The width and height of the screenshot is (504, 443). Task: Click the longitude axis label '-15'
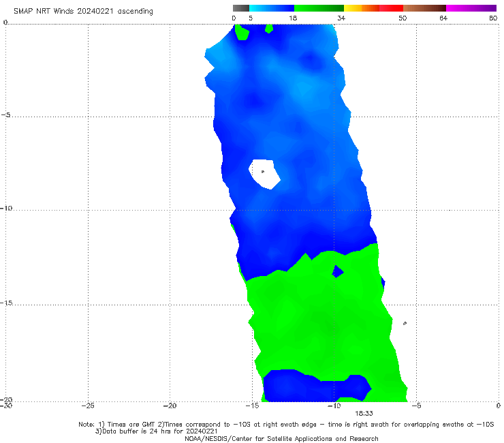click(x=252, y=406)
